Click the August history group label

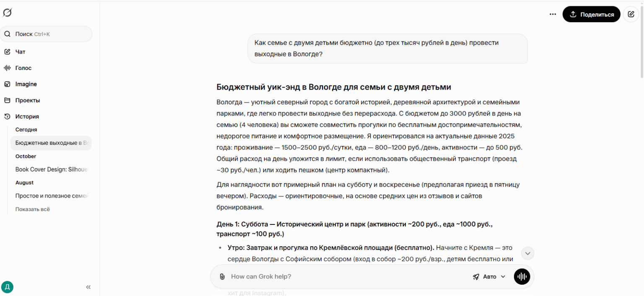(x=25, y=183)
